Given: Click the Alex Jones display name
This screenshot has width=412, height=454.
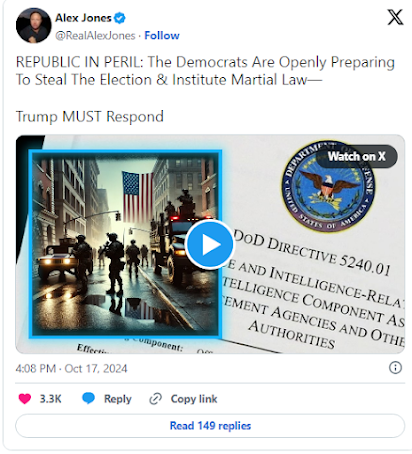Looking at the screenshot, I should tap(83, 18).
